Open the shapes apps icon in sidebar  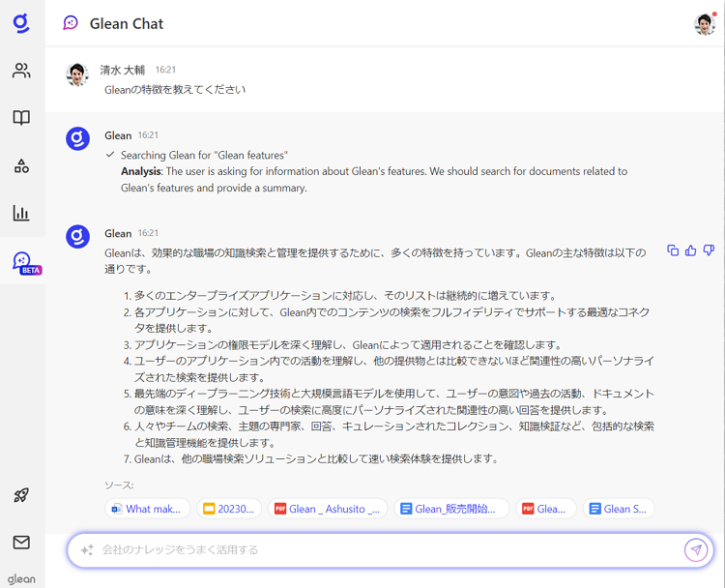click(21, 165)
